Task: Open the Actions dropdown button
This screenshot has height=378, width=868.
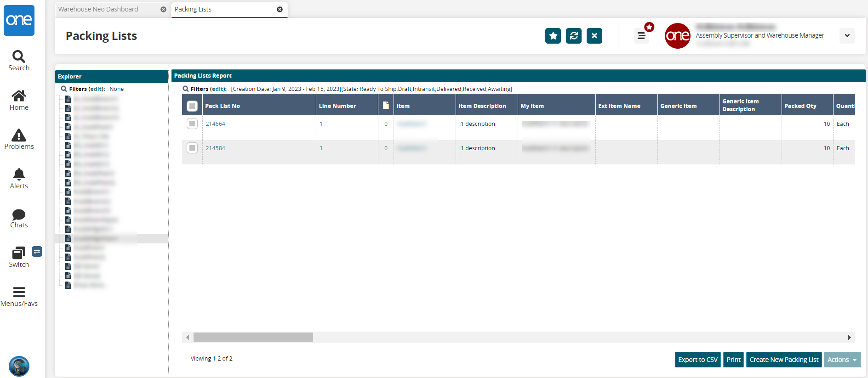Action: (x=842, y=360)
